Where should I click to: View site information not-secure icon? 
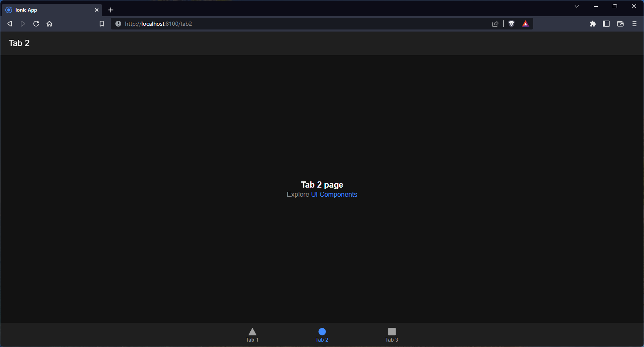(118, 24)
